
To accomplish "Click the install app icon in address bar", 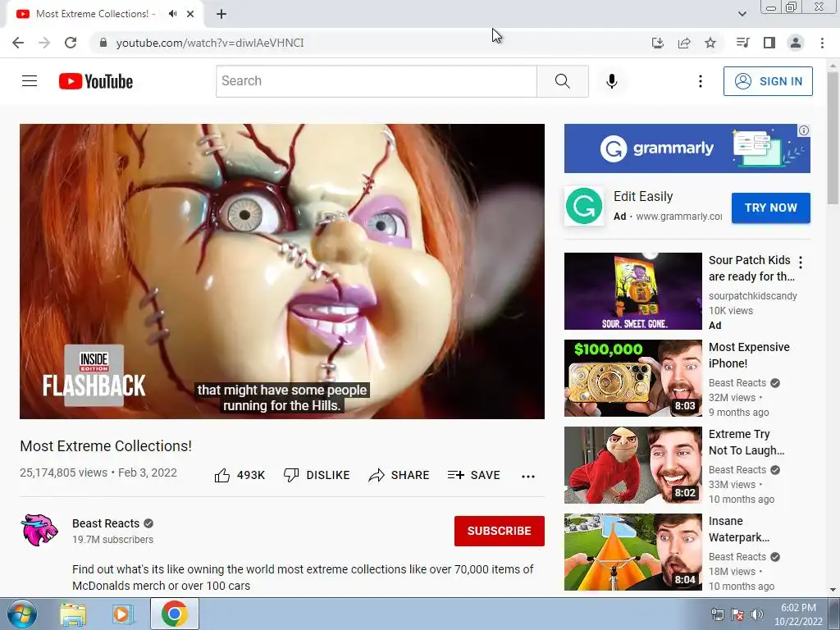I will tap(657, 43).
